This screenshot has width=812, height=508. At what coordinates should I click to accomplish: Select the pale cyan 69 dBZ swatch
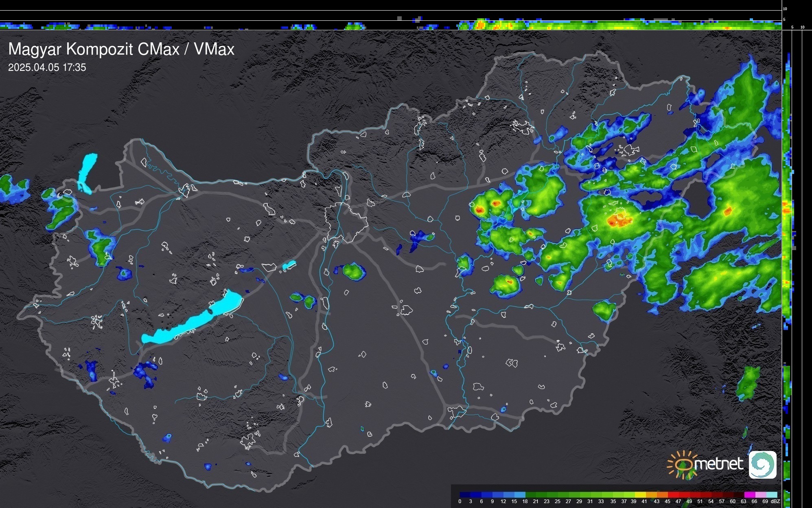click(x=771, y=495)
